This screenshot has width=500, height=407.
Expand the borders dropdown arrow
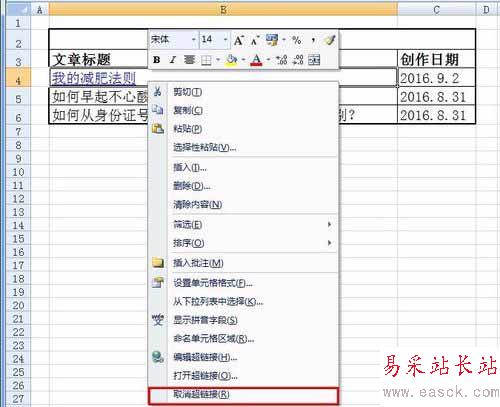pyautogui.click(x=218, y=60)
